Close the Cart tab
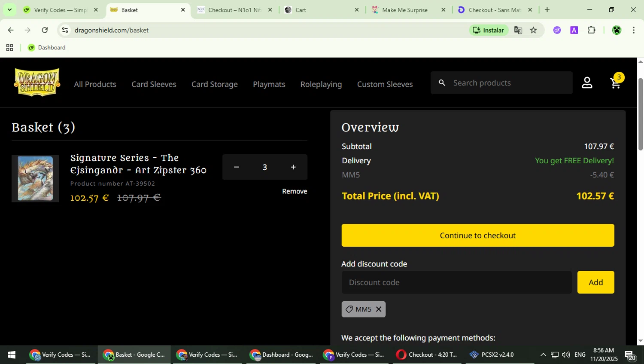The height and width of the screenshot is (364, 644). point(356,9)
